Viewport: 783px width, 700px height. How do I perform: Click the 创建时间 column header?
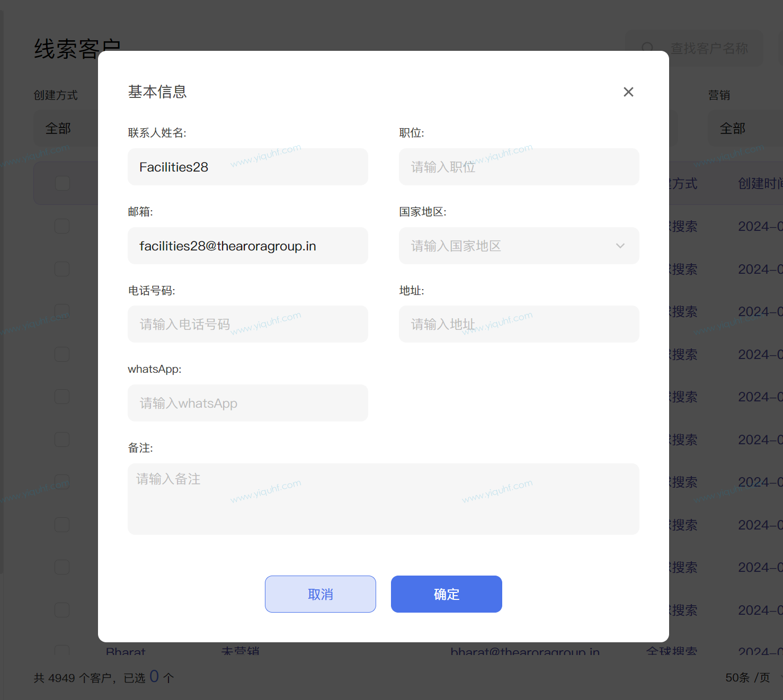click(760, 184)
